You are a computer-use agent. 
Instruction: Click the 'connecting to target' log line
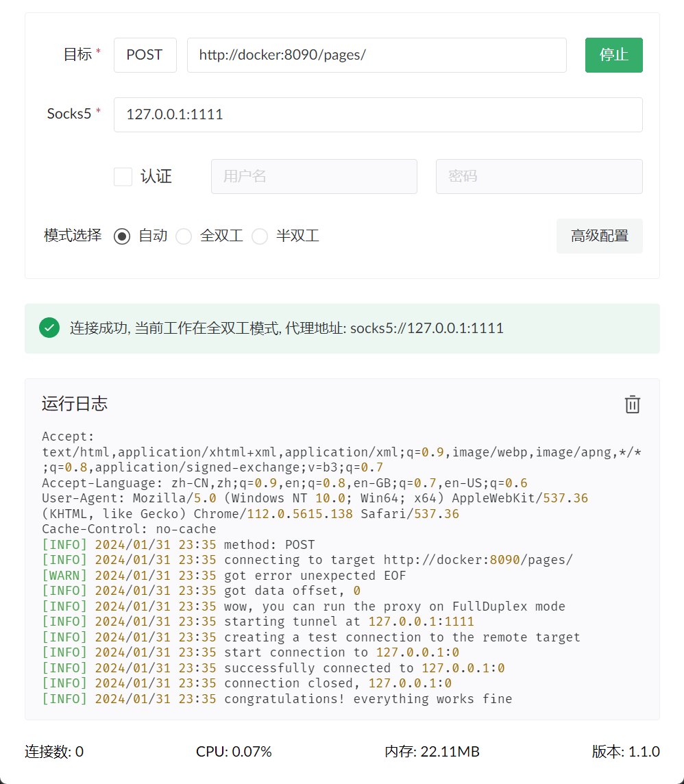click(x=308, y=560)
